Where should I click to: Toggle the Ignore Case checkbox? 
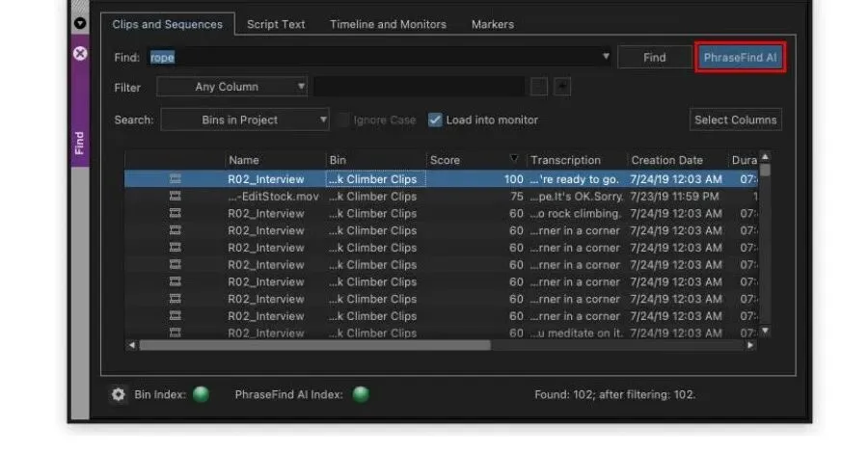pyautogui.click(x=343, y=120)
